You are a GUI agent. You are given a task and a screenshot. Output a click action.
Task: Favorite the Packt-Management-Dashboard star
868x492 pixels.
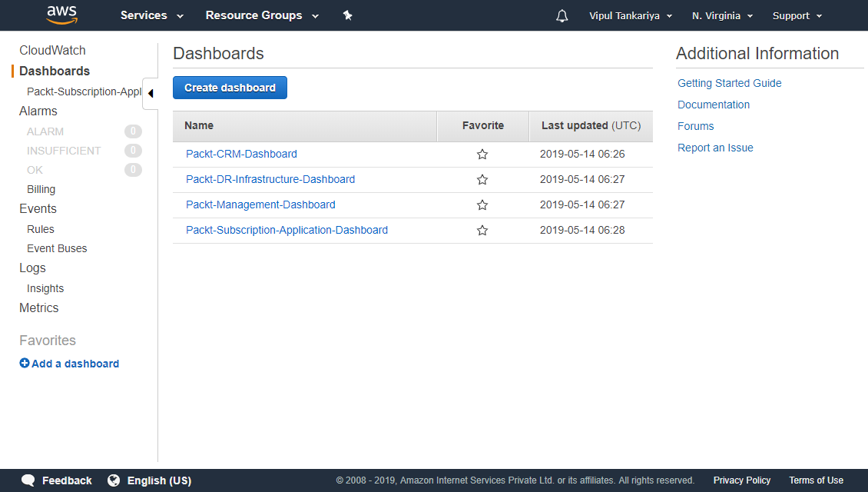(482, 205)
